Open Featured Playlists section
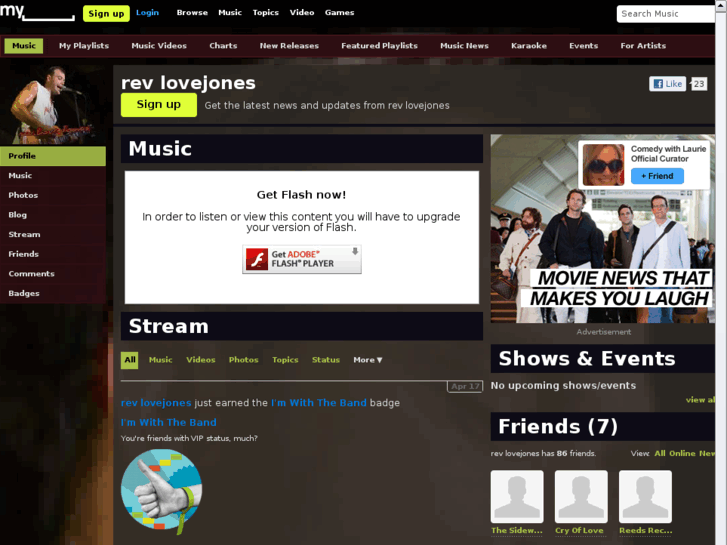The width and height of the screenshot is (727, 545). [x=379, y=46]
